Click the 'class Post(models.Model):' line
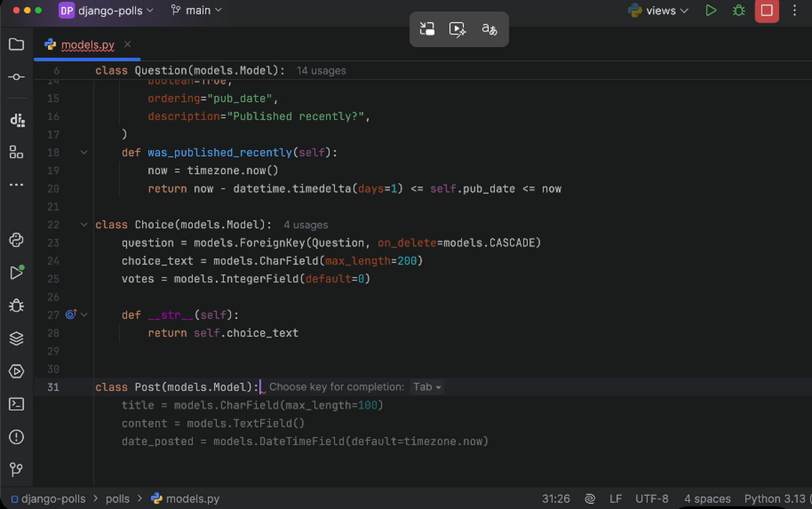This screenshot has height=509, width=812. [x=177, y=387]
